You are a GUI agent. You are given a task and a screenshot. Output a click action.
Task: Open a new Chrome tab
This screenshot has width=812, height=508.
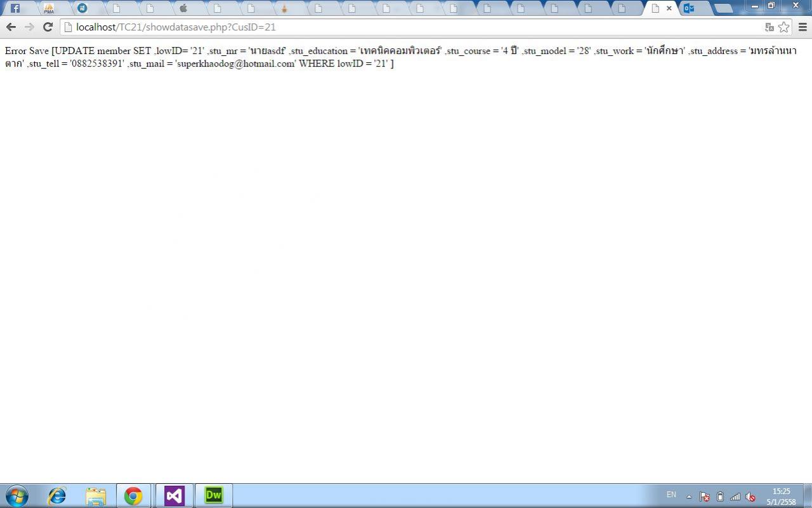723,9
